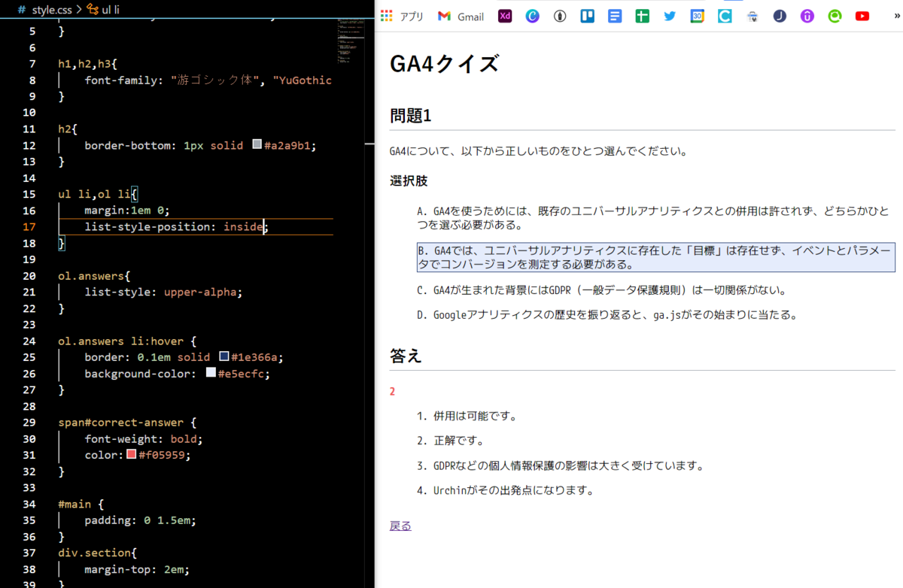
Task: Click the div.section selector line
Action: point(98,552)
